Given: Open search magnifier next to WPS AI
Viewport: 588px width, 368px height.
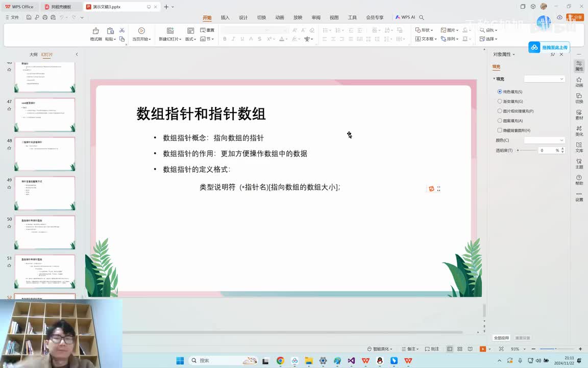Looking at the screenshot, I should tap(422, 17).
